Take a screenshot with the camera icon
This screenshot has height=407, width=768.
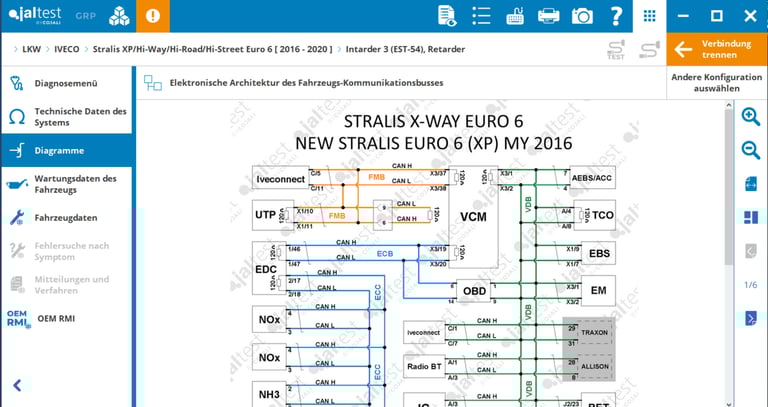click(x=582, y=16)
